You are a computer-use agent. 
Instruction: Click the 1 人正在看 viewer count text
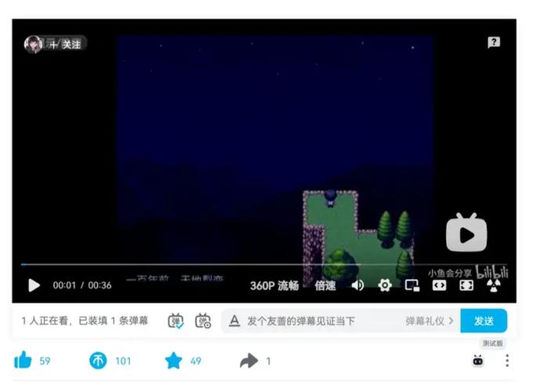45,321
